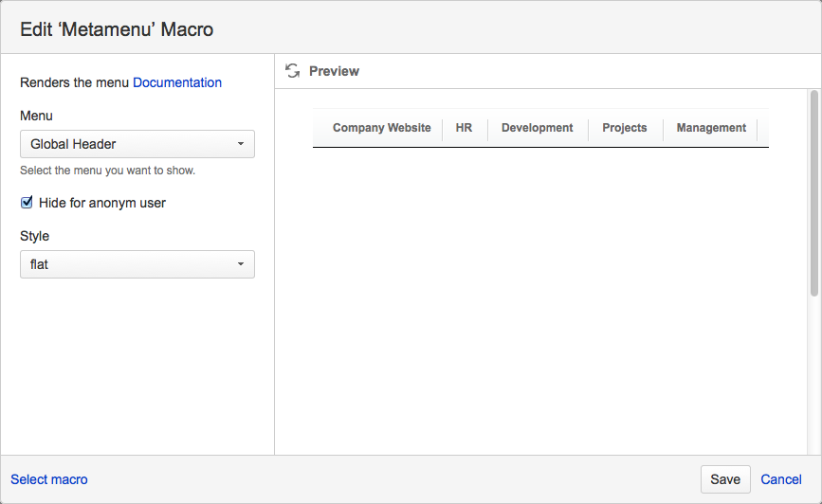Viewport: 822px width, 504px height.
Task: Click the HR menu item in preview
Action: point(464,128)
